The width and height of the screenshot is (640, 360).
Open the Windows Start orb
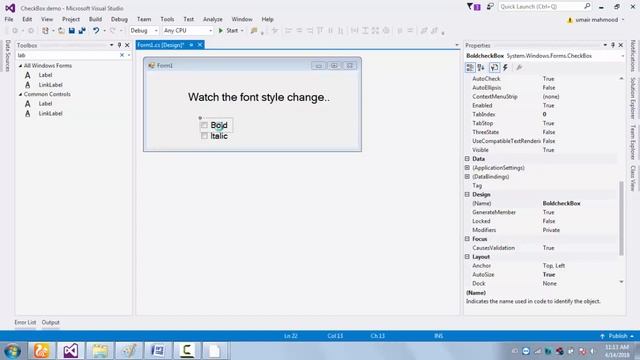coord(13,351)
